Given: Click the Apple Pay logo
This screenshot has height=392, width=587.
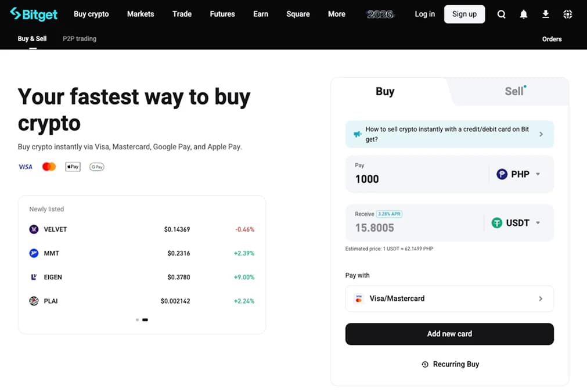Looking at the screenshot, I should pos(73,167).
